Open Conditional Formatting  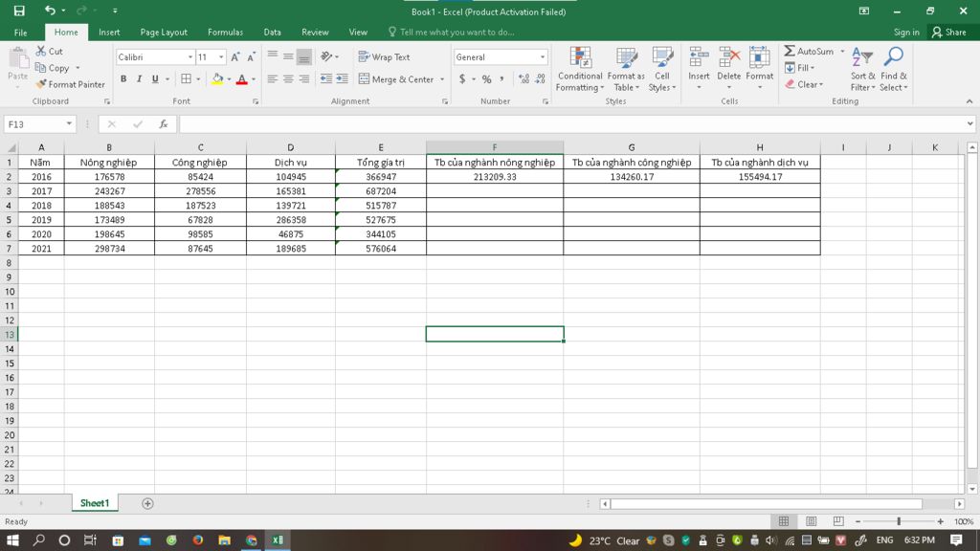click(580, 69)
